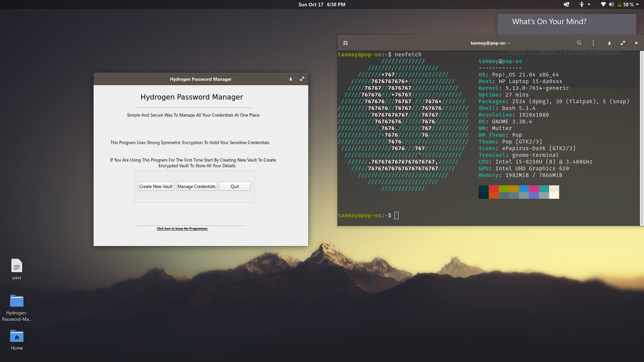This screenshot has height=362, width=644.
Task: Minimize the Hydrogen Password Manager window
Action: pyautogui.click(x=291, y=79)
